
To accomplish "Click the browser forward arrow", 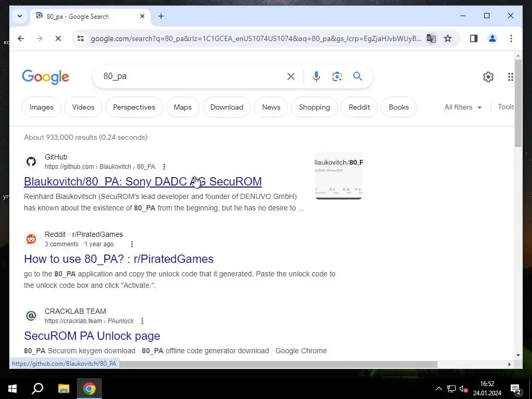I will tap(39, 38).
